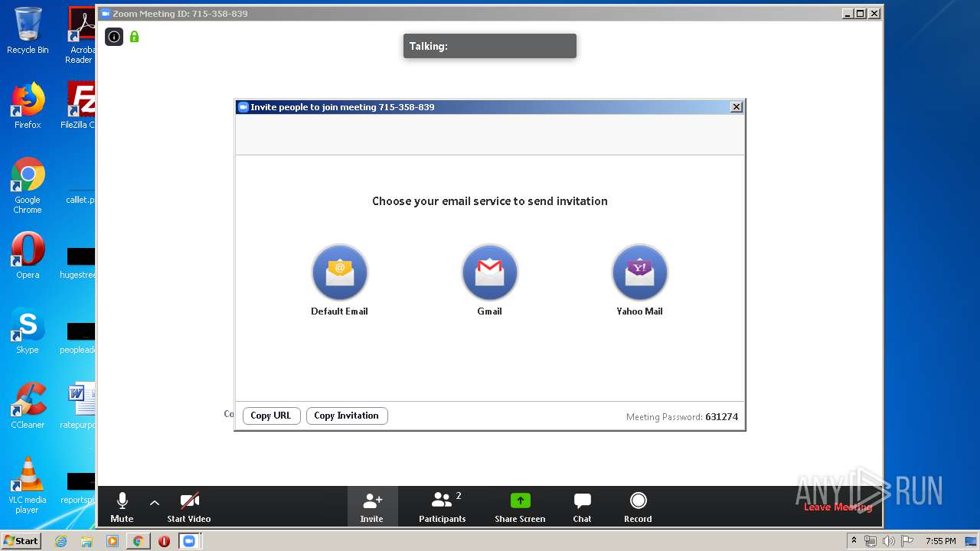Select the FileZilla desktop shortcut
The image size is (980, 551).
pos(79,106)
